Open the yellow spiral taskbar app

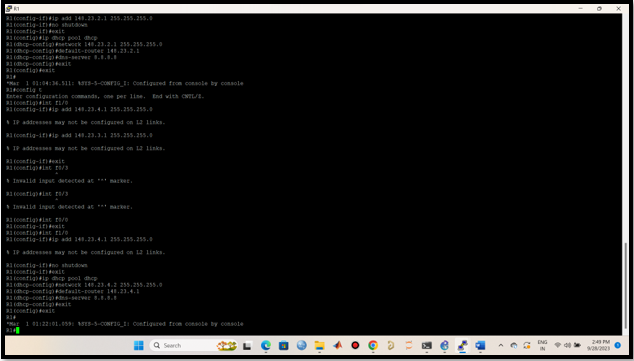click(391, 346)
